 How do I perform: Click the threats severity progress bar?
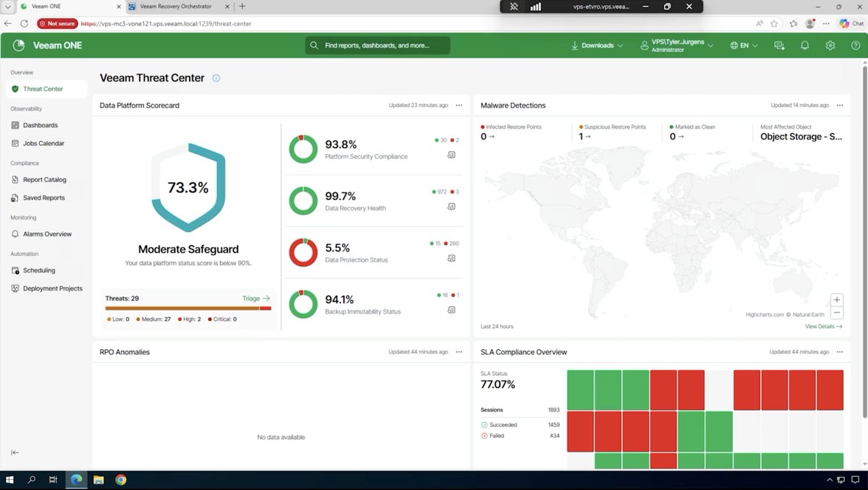point(188,309)
